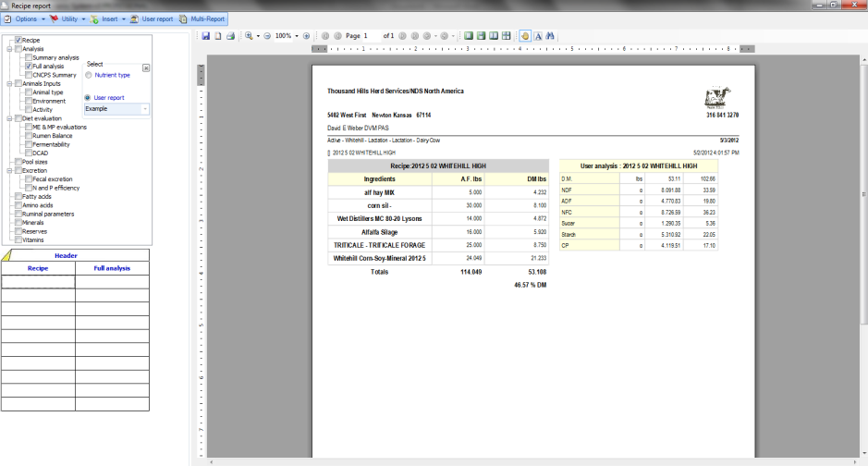Collapse the Diet evaluation tree node
Screen dimensions: 868x466
[x=8, y=118]
